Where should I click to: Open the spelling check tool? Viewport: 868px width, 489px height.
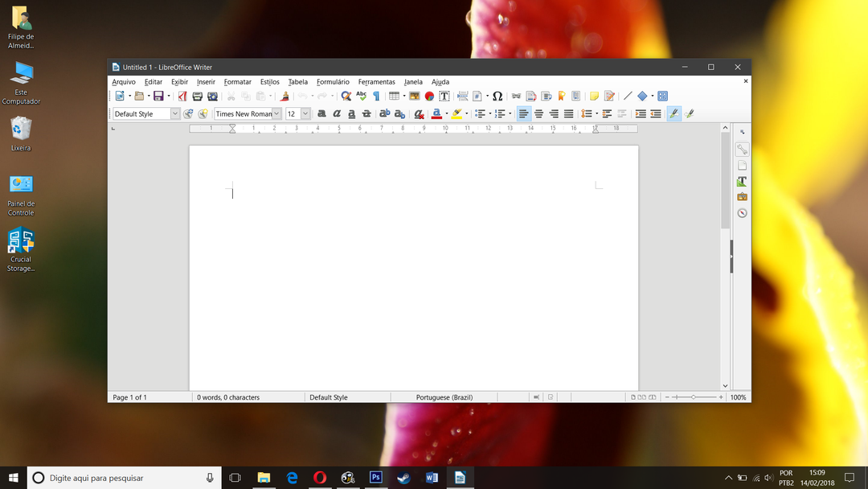tap(361, 96)
